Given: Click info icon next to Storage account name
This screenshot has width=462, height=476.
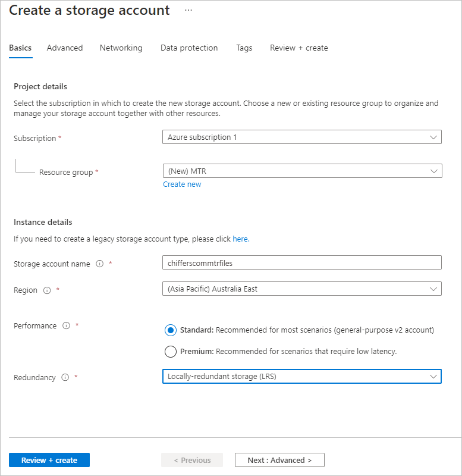Looking at the screenshot, I should [99, 264].
